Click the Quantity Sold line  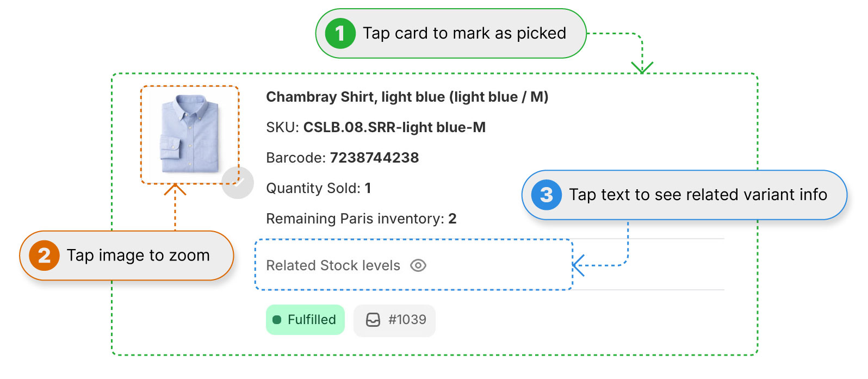[318, 188]
